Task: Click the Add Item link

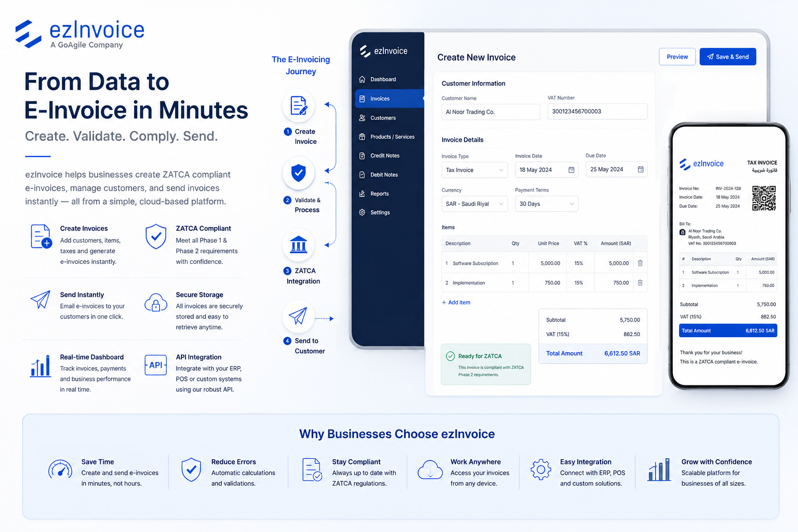Action: click(x=456, y=302)
